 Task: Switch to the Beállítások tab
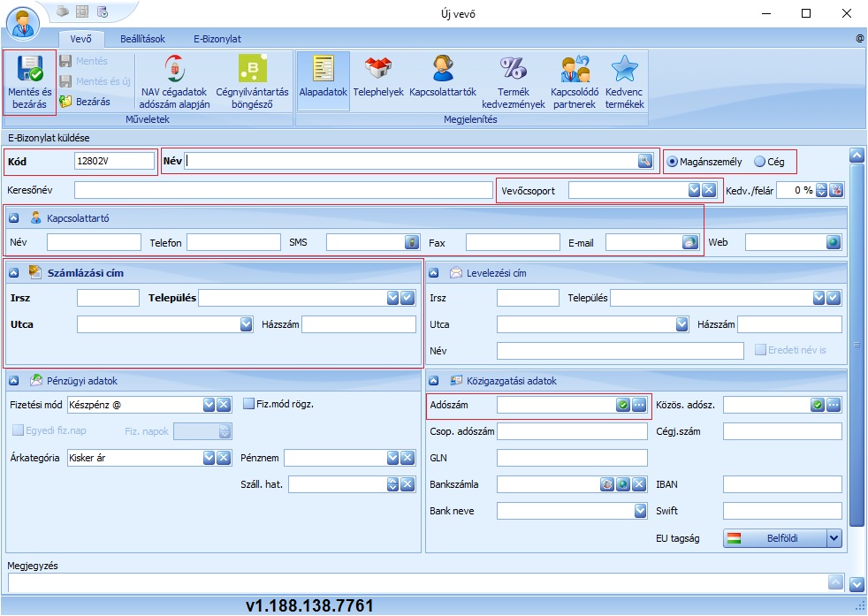(x=144, y=39)
